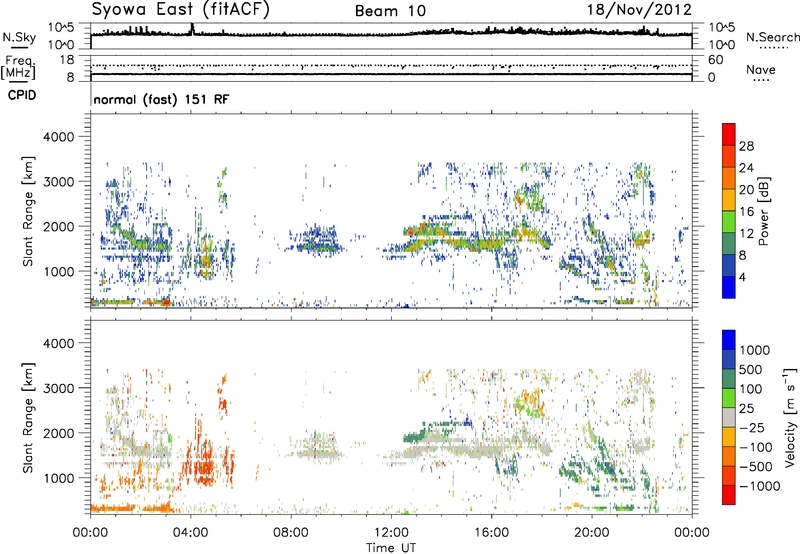
Task: Click the '20:00' time tick label
Action: pyautogui.click(x=592, y=533)
